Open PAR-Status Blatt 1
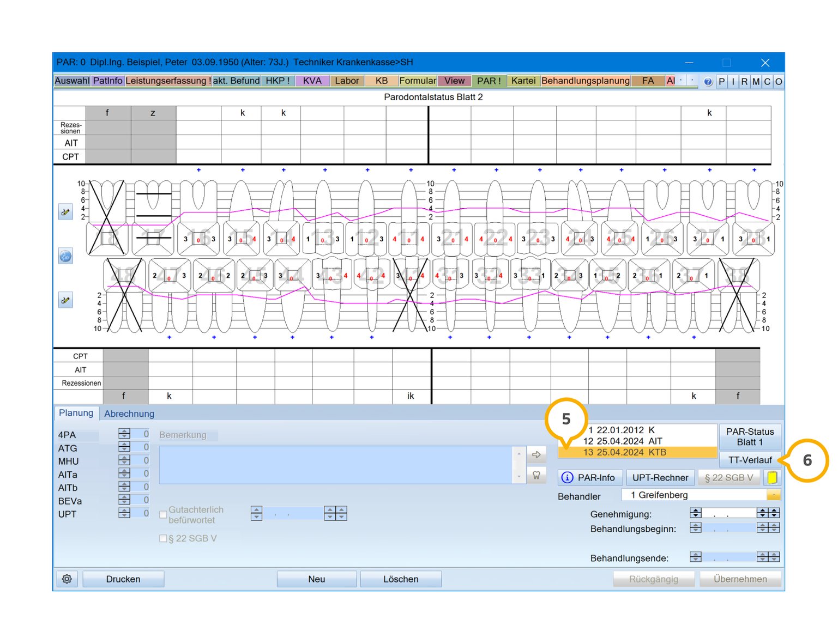The width and height of the screenshot is (838, 644). [x=750, y=437]
